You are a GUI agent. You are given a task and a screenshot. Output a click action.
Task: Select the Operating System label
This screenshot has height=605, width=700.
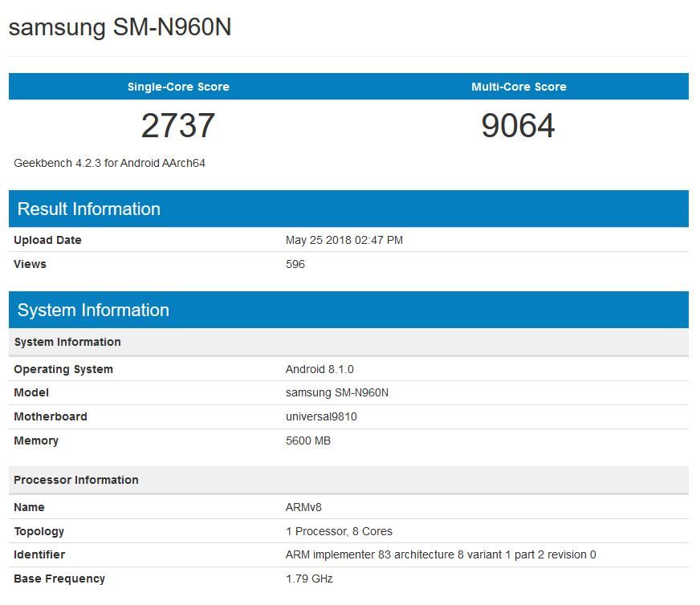[63, 369]
